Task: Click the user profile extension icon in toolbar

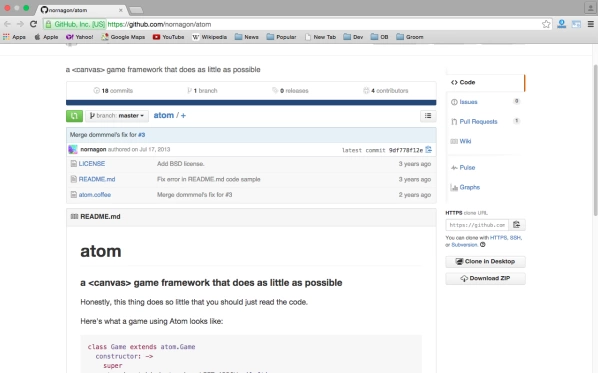Action: (x=561, y=24)
